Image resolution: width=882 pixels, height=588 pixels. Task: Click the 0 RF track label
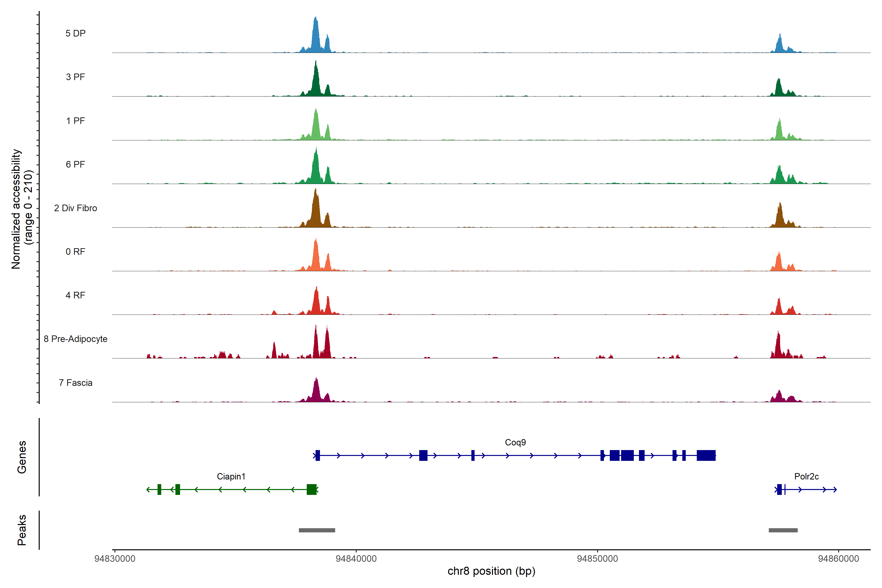point(75,252)
